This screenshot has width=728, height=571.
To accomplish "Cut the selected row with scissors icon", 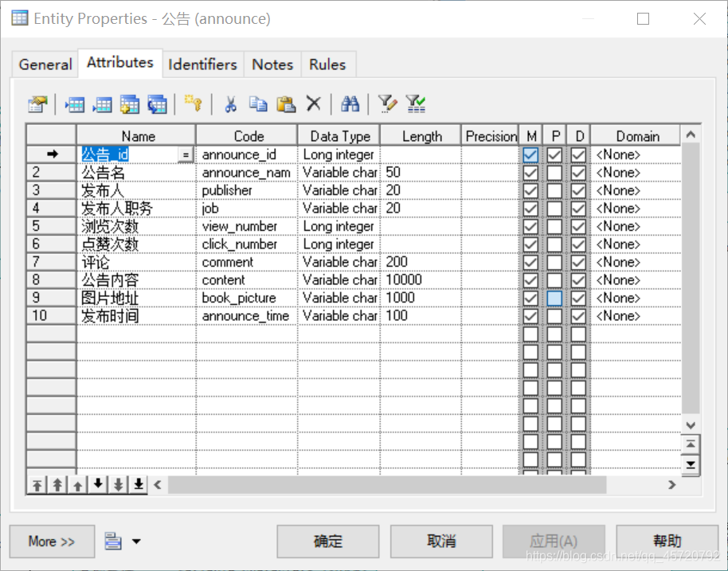I will pyautogui.click(x=230, y=104).
